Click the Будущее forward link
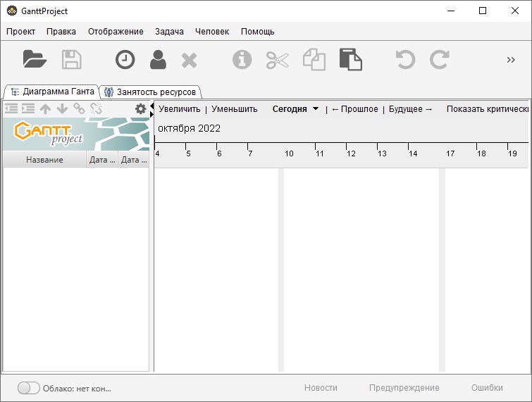Image resolution: width=532 pixels, height=402 pixels. coord(410,109)
